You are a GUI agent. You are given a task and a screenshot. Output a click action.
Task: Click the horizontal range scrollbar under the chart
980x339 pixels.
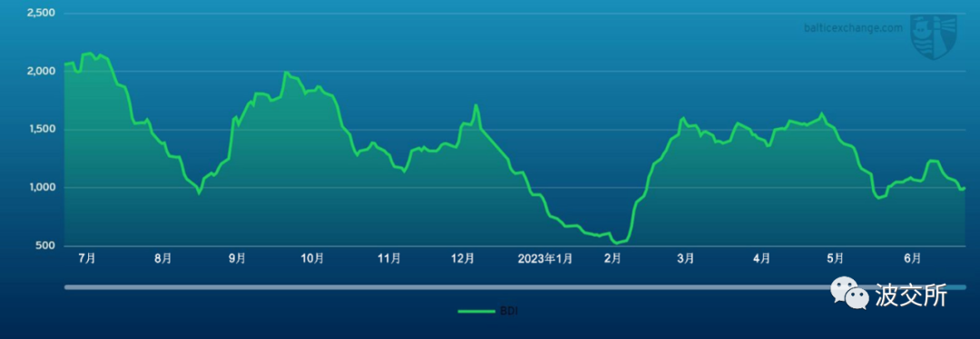click(514, 287)
